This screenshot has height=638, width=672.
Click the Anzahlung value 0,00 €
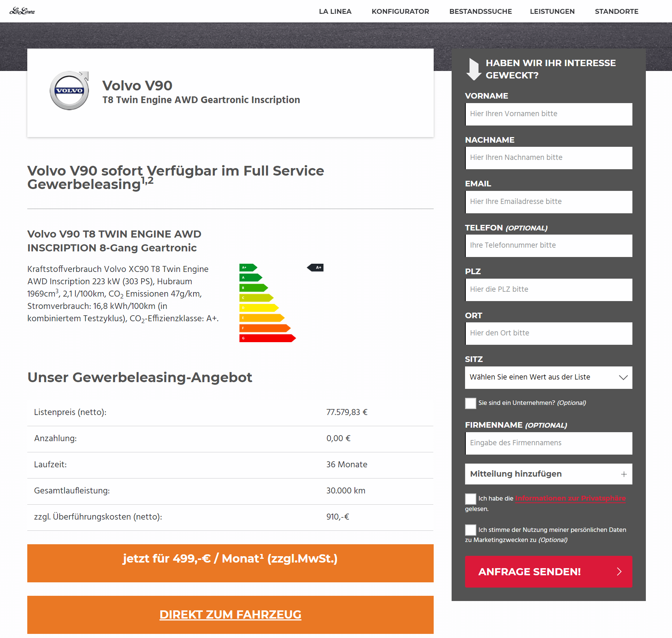[338, 439]
